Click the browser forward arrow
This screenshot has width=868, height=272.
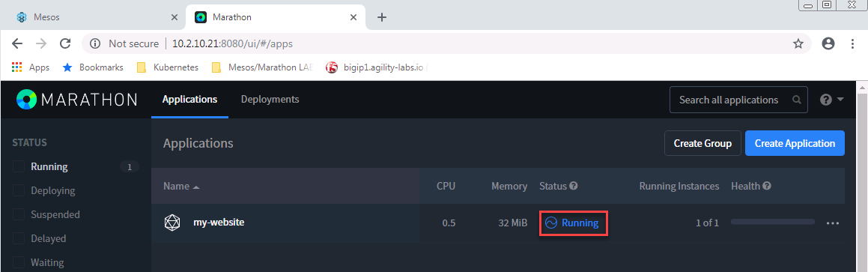(41, 43)
